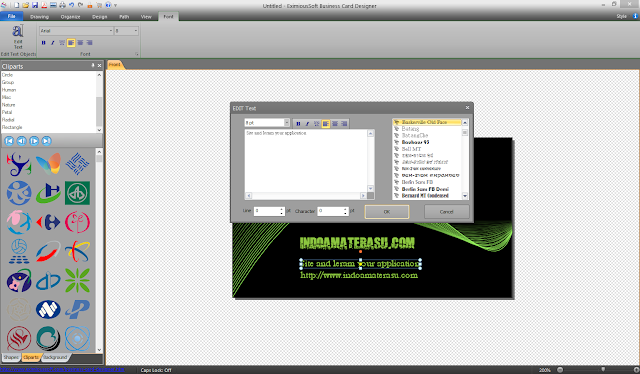Click the OK button in the dialog

click(x=387, y=211)
